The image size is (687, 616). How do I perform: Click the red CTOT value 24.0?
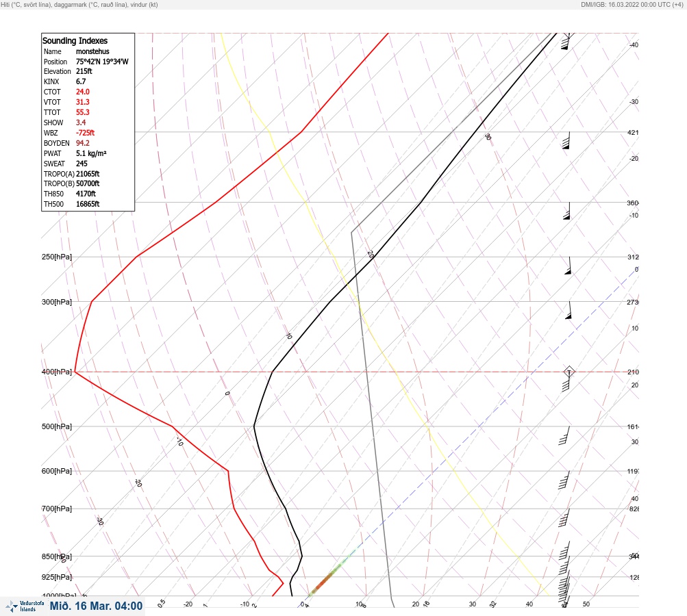point(82,92)
